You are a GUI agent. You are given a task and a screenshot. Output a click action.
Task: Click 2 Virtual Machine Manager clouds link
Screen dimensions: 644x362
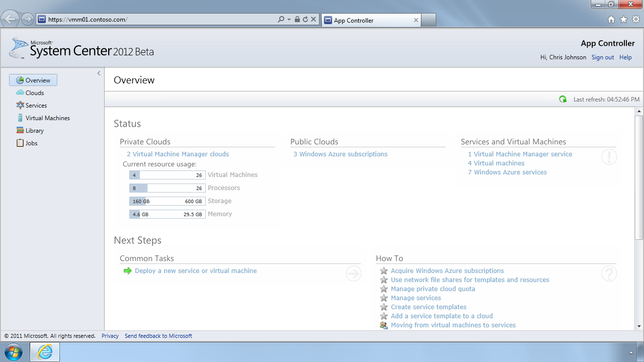178,154
